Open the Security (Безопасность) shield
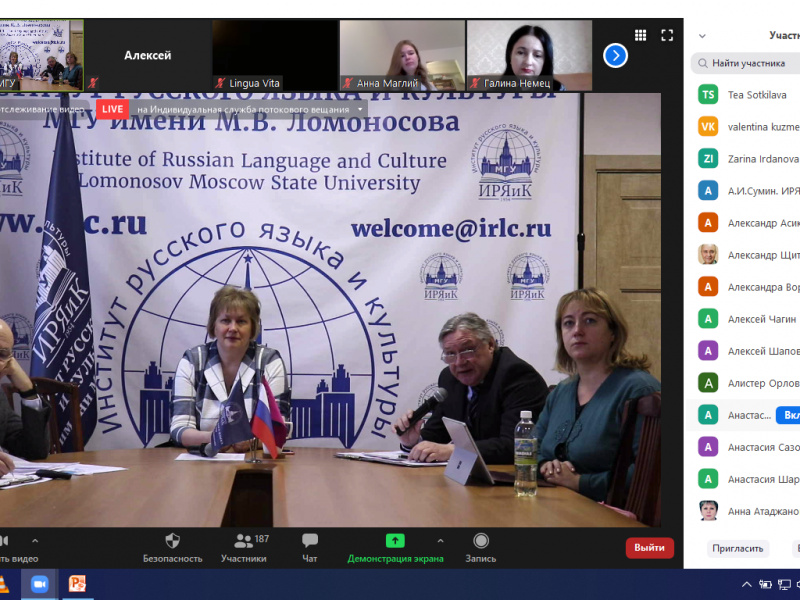The image size is (800, 600). 172,547
